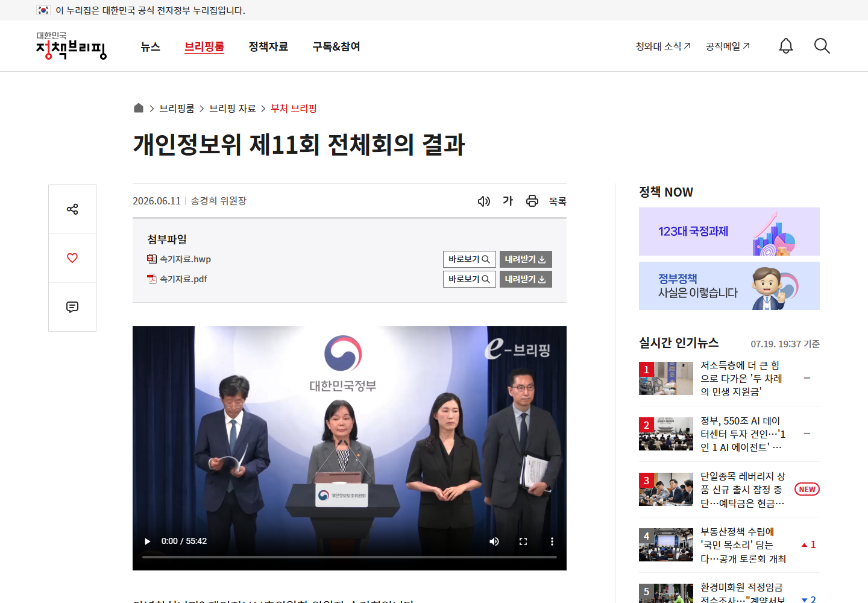Visit the 청와대 소식 external link
The height and width of the screenshot is (603, 868).
(x=663, y=46)
